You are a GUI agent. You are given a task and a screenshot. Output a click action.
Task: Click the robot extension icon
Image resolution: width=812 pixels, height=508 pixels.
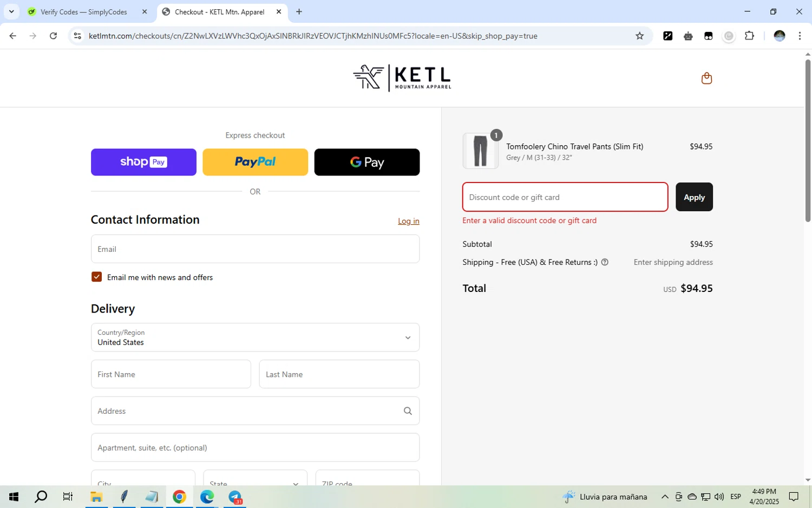[688, 36]
